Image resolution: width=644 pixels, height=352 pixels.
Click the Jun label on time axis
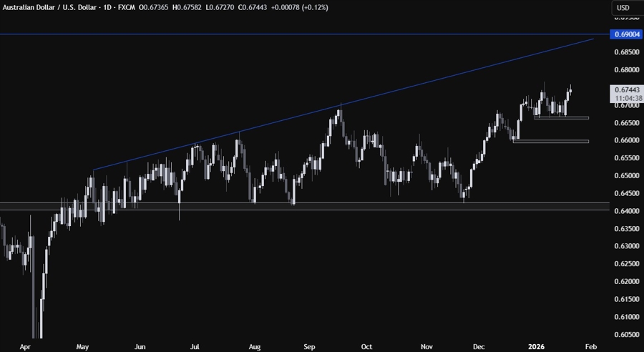(140, 348)
